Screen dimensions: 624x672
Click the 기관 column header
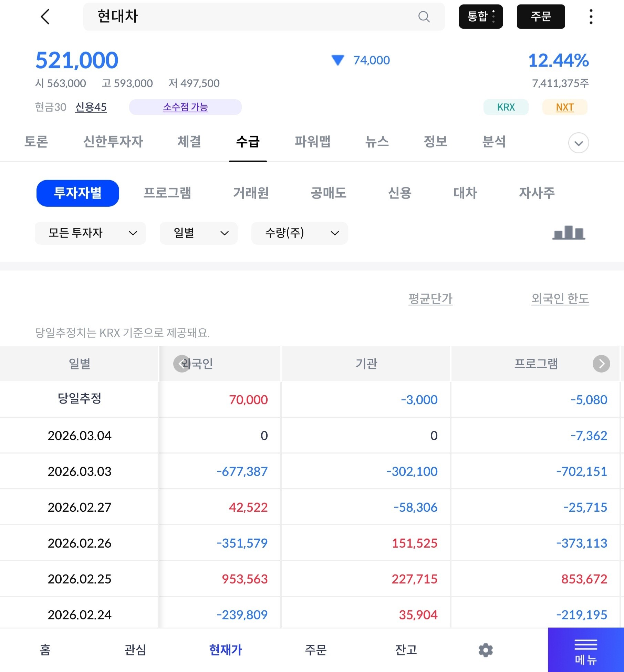pos(366,364)
